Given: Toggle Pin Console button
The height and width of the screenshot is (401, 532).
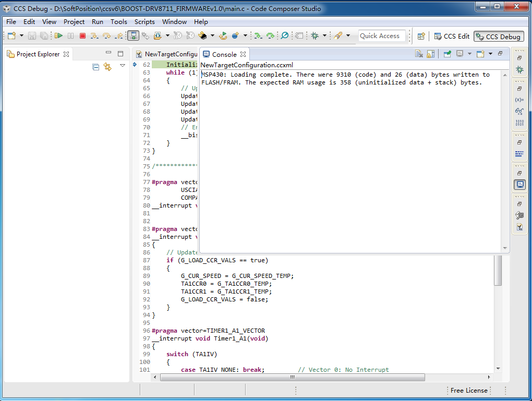Looking at the screenshot, I should click(448, 54).
